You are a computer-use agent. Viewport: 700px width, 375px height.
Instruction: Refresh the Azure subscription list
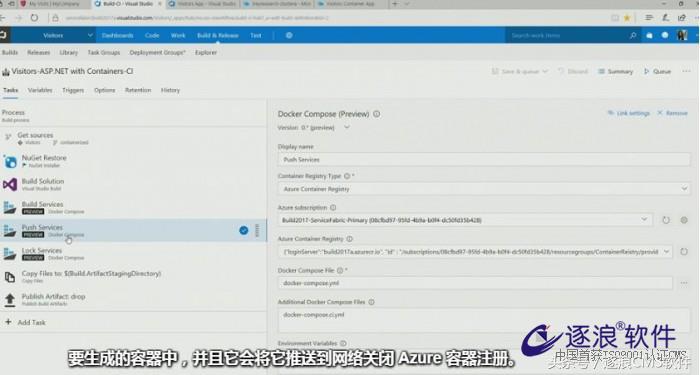coord(666,220)
